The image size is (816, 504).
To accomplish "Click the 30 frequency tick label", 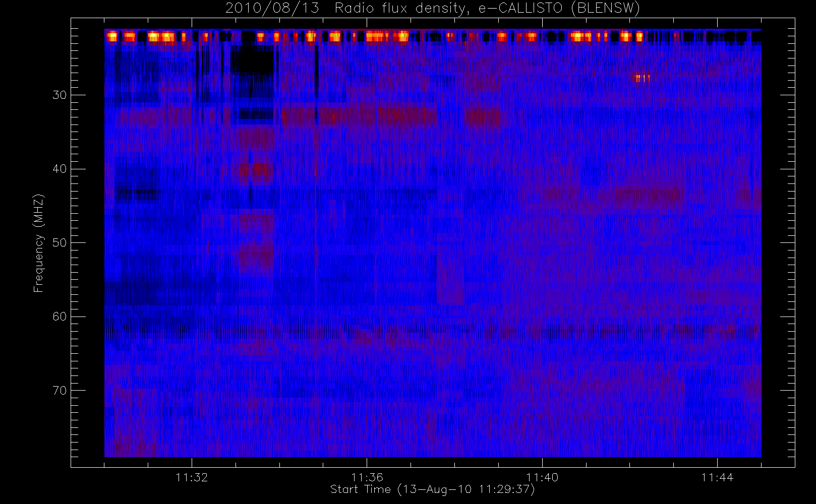I will point(60,95).
